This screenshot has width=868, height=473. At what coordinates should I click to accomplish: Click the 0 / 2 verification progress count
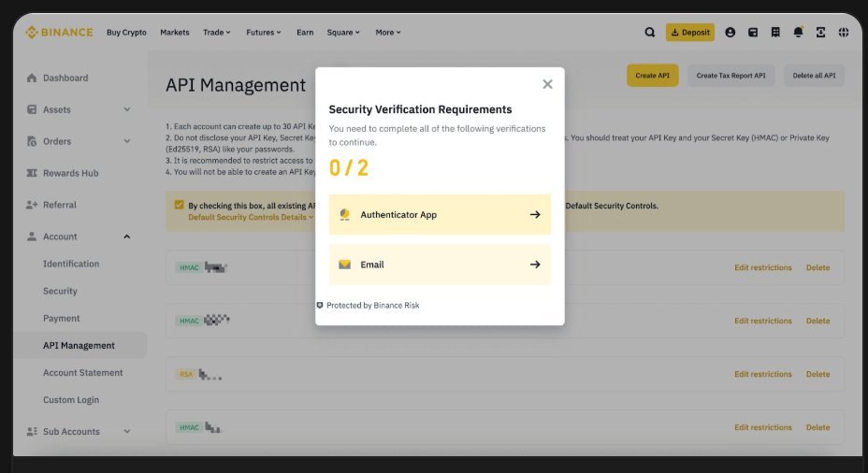point(349,167)
